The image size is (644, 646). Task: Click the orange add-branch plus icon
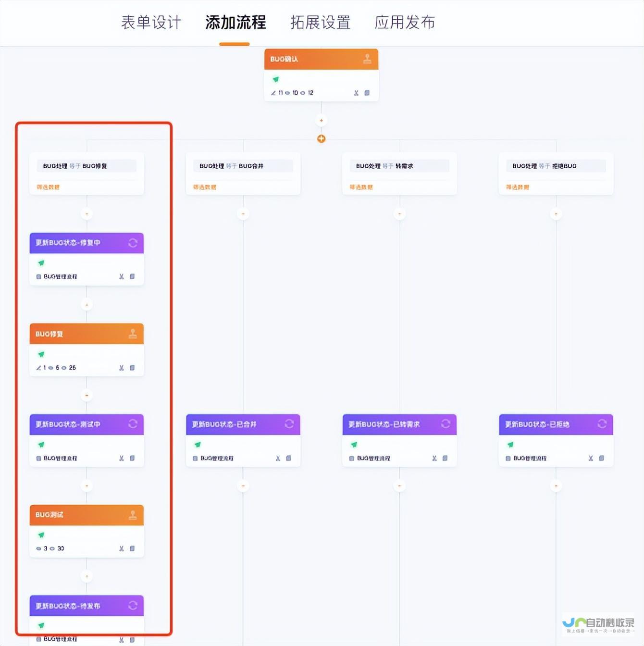(322, 139)
